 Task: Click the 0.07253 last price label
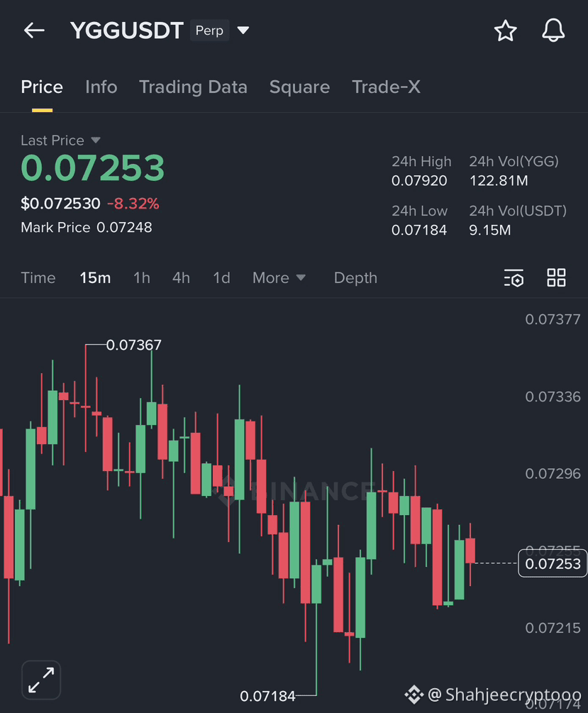click(553, 563)
